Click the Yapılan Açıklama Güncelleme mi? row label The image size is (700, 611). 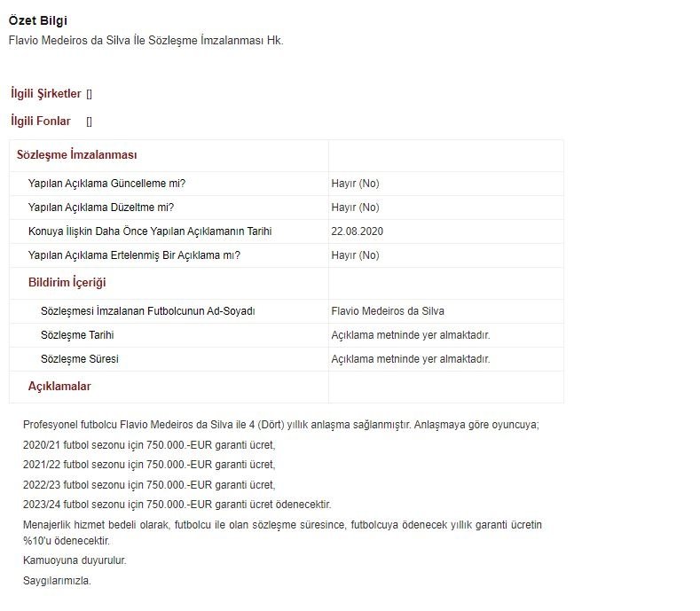(x=106, y=184)
